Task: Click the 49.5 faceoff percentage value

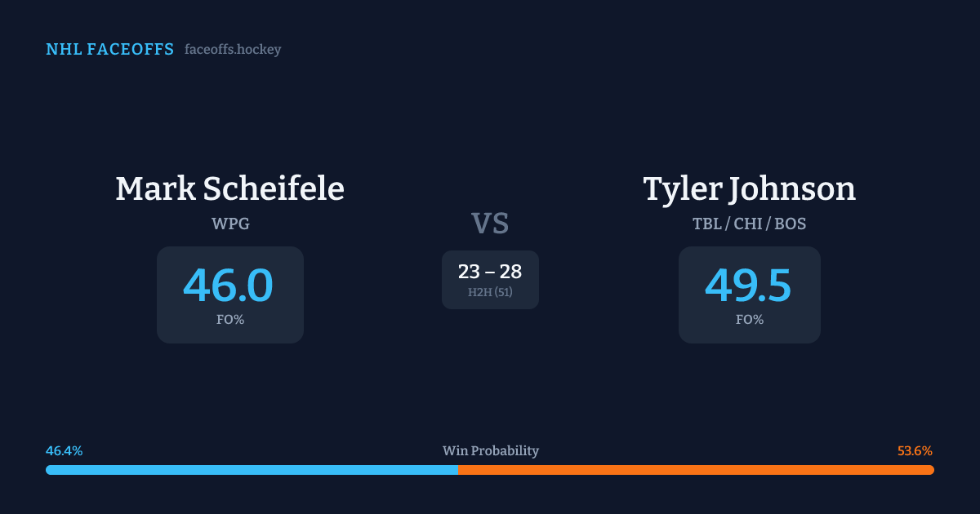Action: pos(749,286)
